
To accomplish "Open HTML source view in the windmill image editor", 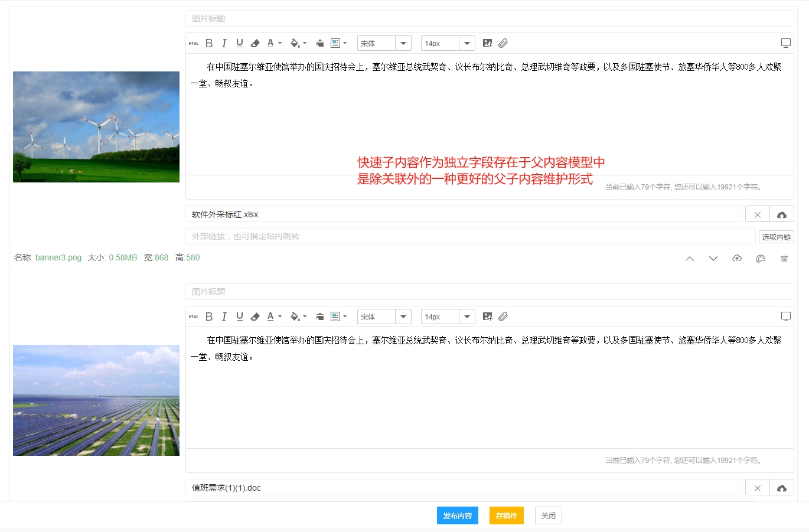I will click(x=194, y=43).
